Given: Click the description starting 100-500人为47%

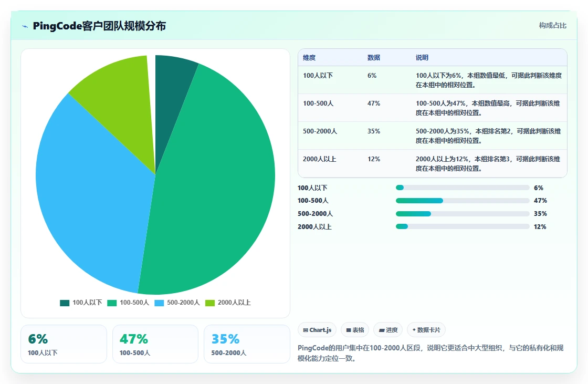Looking at the screenshot, I should pos(488,108).
